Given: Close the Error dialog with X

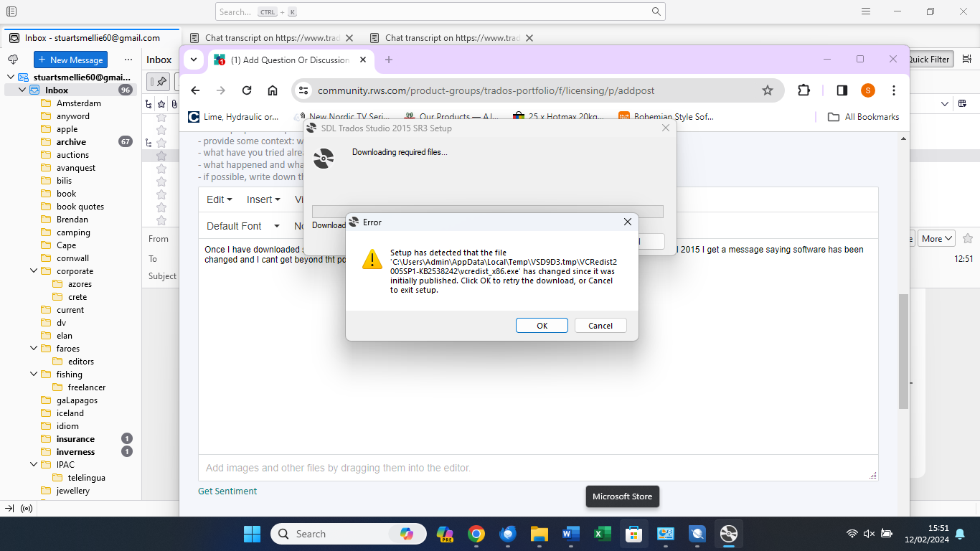Looking at the screenshot, I should 627,222.
